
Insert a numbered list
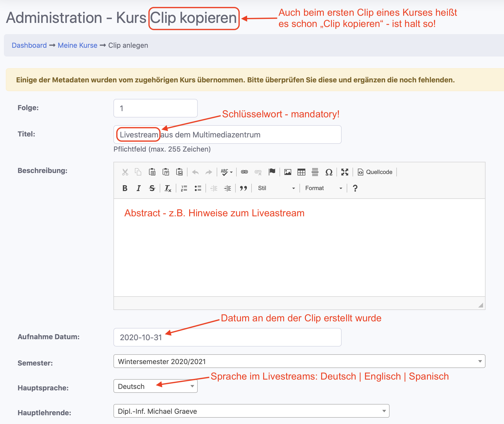click(x=184, y=188)
